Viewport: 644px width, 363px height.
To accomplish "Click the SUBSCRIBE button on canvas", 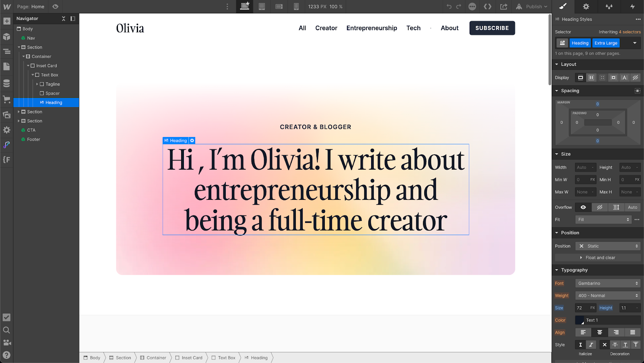I will tap(492, 28).
